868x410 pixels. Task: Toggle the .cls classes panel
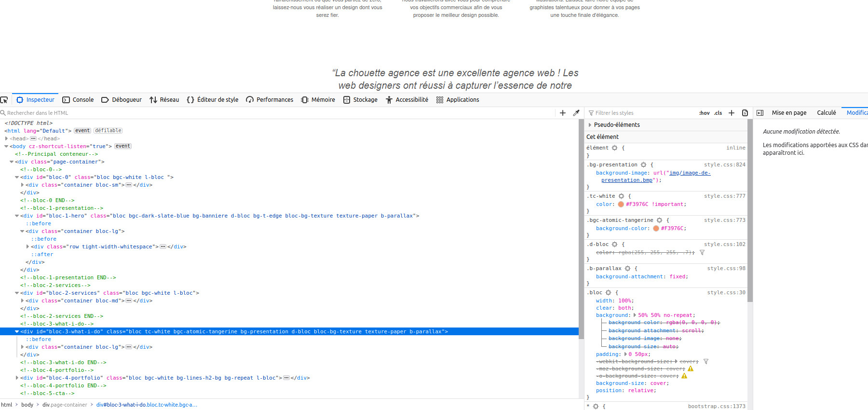coord(718,113)
